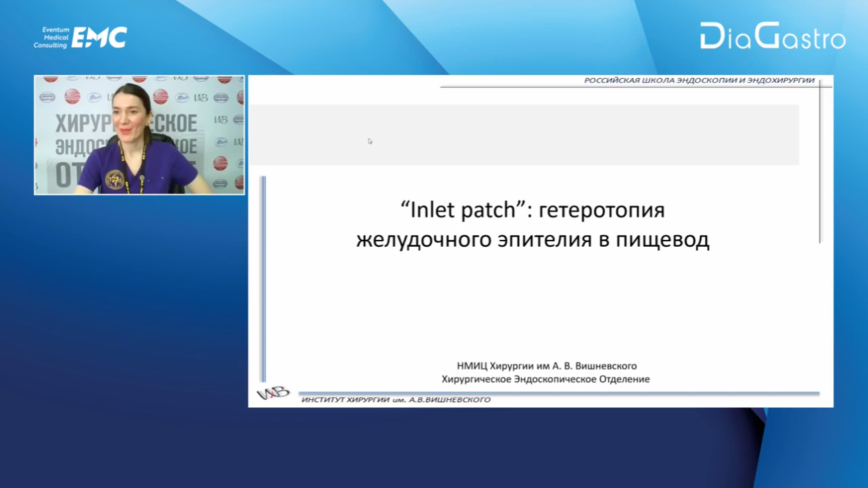Click the Vishnevsky institute emblem in slide footer
Screen dimensions: 868x488
(x=272, y=393)
